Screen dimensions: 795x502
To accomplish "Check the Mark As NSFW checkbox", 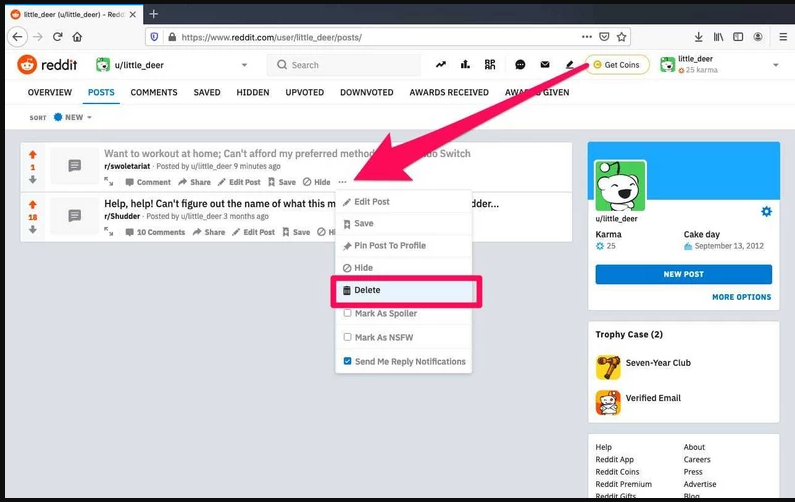I will click(x=347, y=337).
